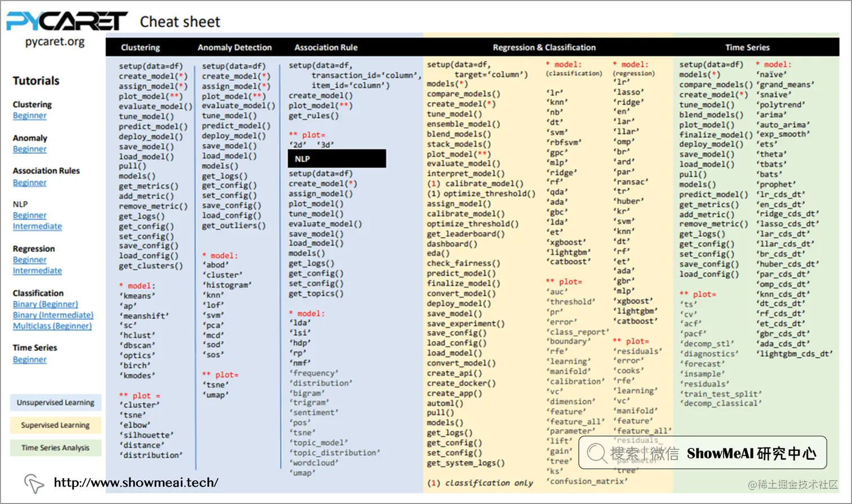
Task: Click the compare_models() function
Action: coord(463,94)
